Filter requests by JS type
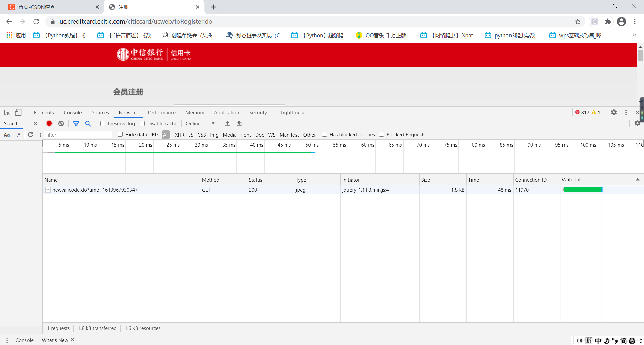The height and width of the screenshot is (345, 644). pyautogui.click(x=191, y=135)
